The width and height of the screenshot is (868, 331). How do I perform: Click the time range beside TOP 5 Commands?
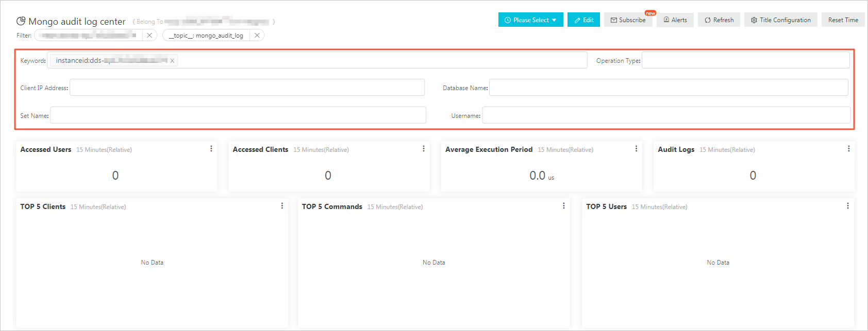point(395,207)
